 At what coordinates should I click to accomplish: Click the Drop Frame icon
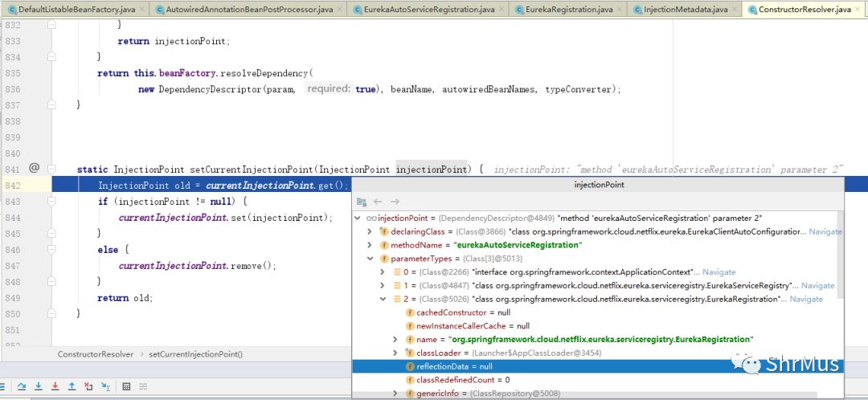(x=88, y=386)
